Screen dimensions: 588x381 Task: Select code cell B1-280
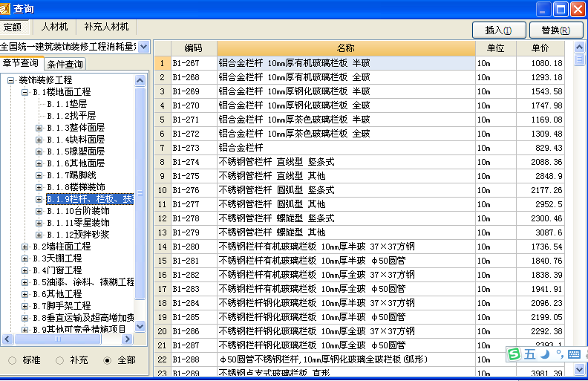tap(194, 247)
